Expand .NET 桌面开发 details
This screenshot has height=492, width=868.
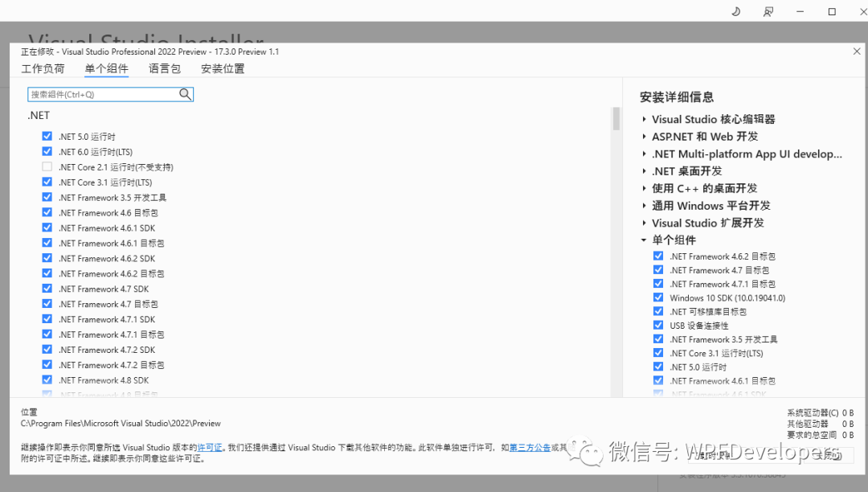(644, 171)
